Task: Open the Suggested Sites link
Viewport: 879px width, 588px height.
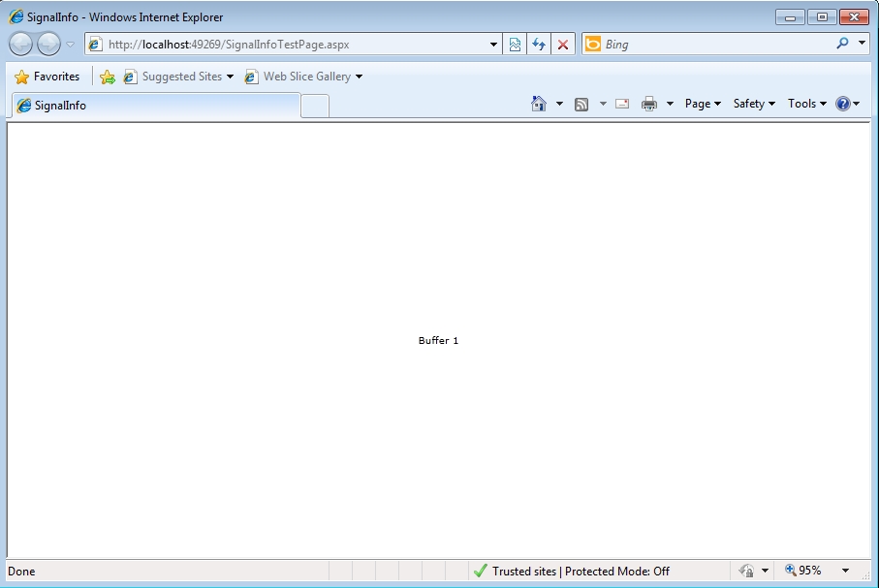Action: click(x=180, y=77)
